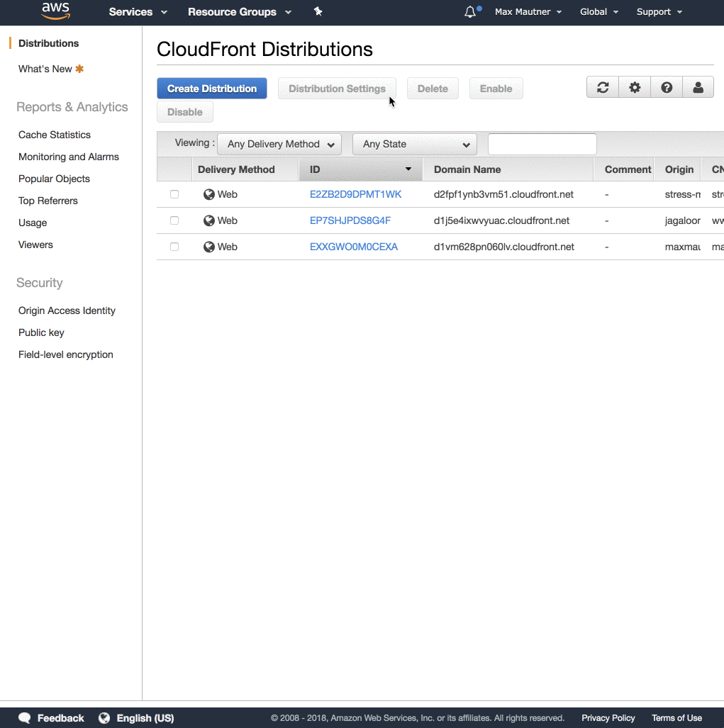
Task: Click Distribution Settings button
Action: point(337,88)
